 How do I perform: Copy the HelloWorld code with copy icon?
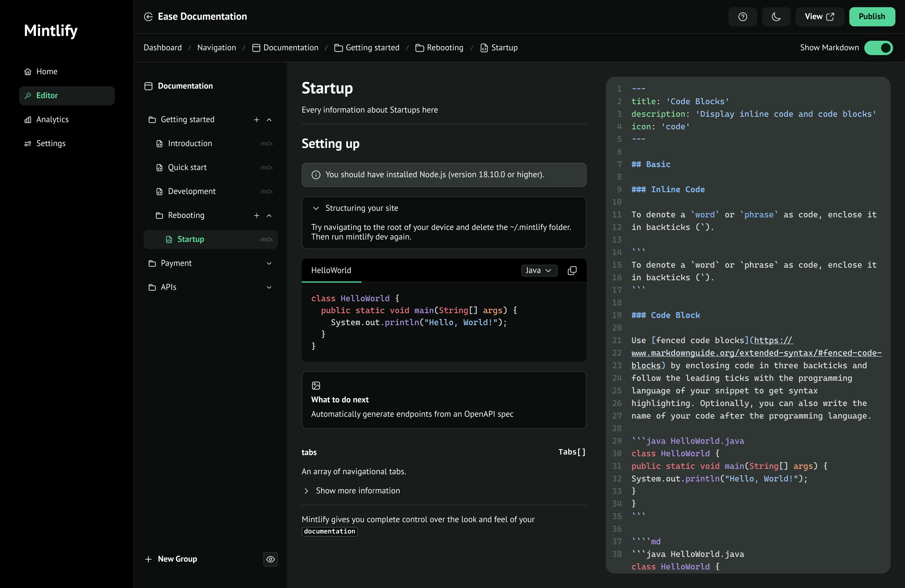[x=572, y=270]
